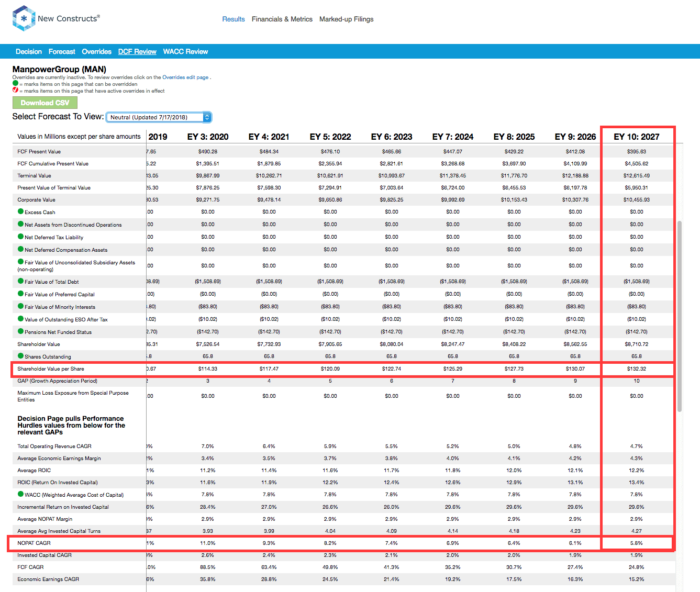This screenshot has width=700, height=592.
Task: Switch to the Decision page
Action: 29,51
